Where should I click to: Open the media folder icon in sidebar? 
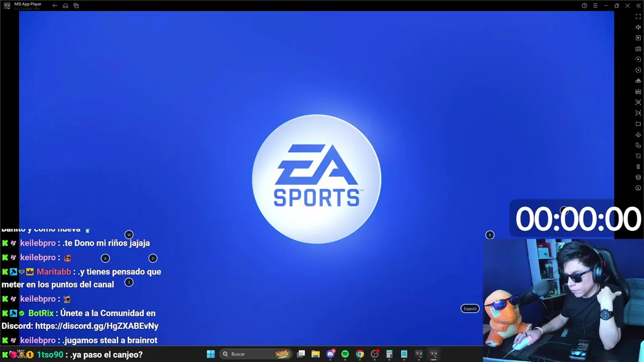pyautogui.click(x=638, y=124)
